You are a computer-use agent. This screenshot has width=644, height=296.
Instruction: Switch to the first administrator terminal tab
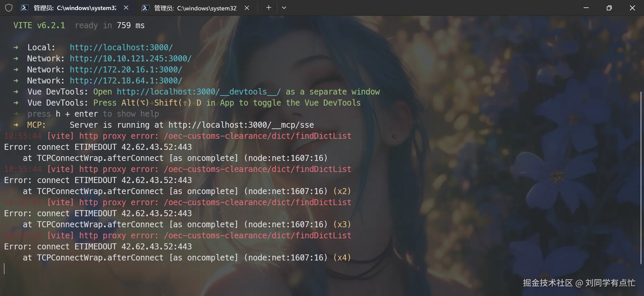[x=75, y=8]
